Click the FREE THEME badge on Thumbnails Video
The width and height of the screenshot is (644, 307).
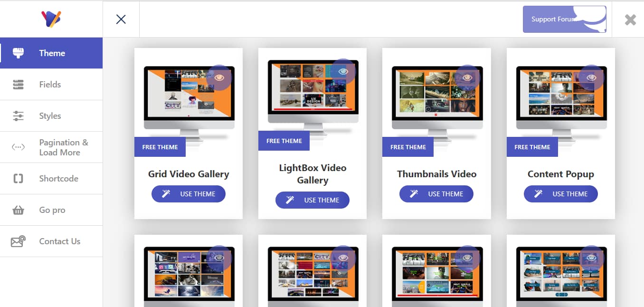407,147
